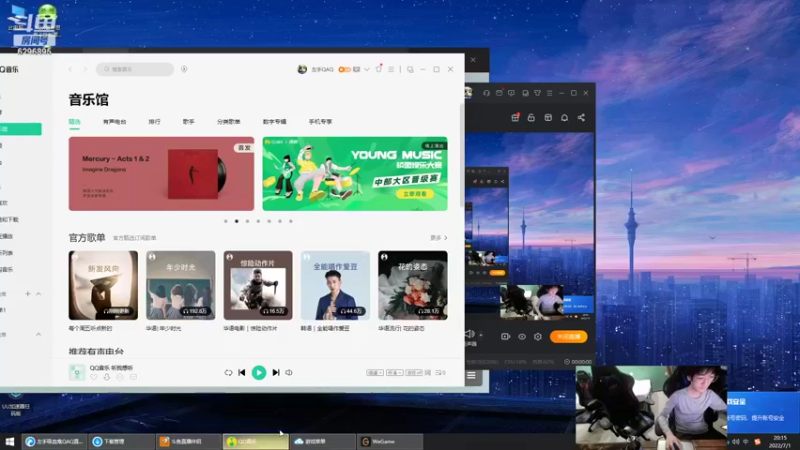Switch to the 有声电台 tab
The height and width of the screenshot is (450, 800).
(114, 122)
